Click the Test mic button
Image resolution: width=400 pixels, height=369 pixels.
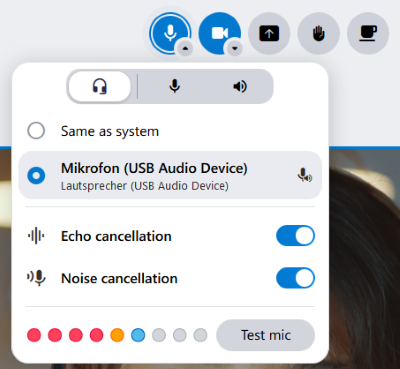(x=266, y=335)
